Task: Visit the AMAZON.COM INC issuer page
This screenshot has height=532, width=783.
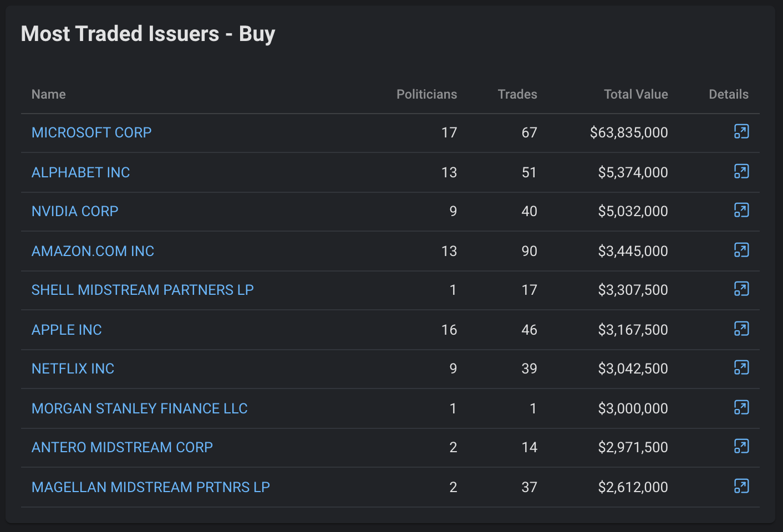Action: pos(93,251)
